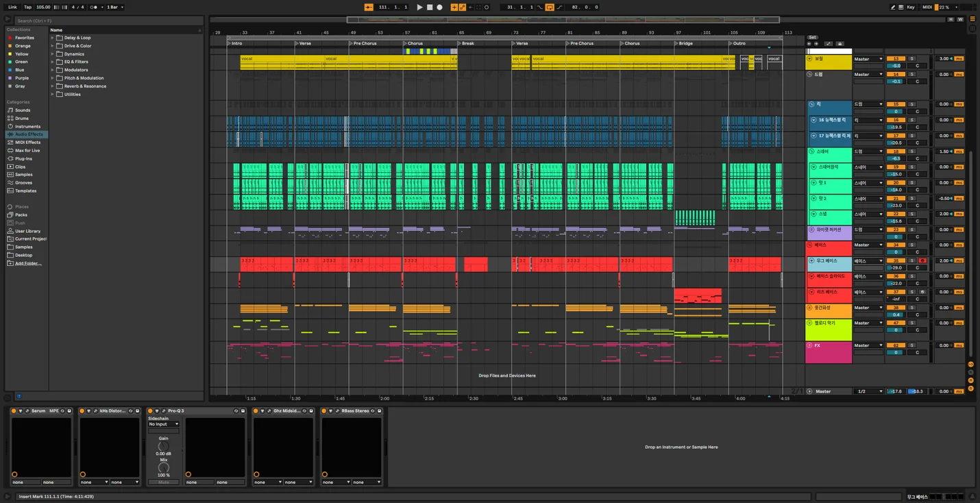The image size is (980, 503).
Task: Click the Punch-Out switch icon
Action: coord(559,7)
